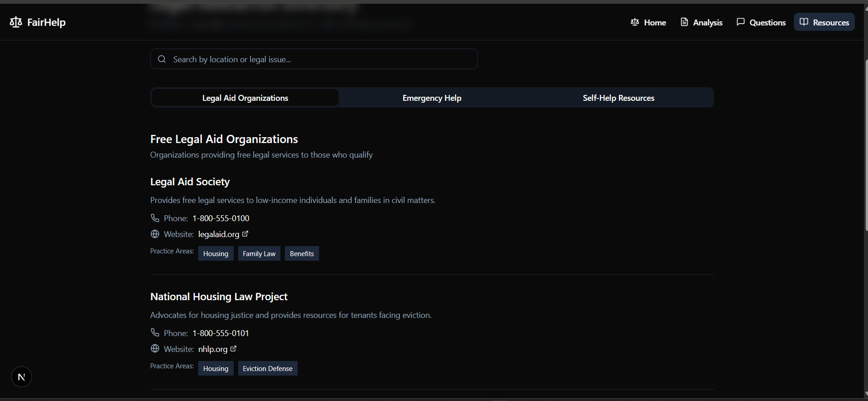Click the chat bubble icon beside Questions
Viewport: 868px width, 401px height.
pyautogui.click(x=741, y=22)
